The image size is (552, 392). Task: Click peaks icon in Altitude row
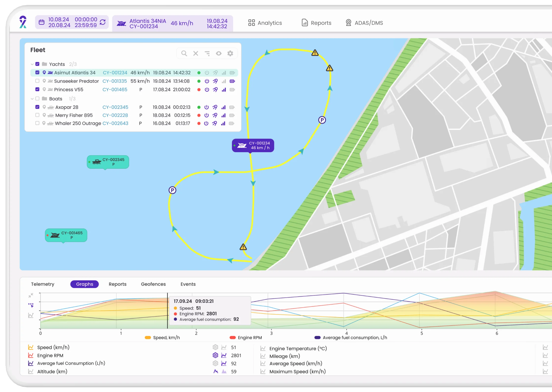coord(216,371)
